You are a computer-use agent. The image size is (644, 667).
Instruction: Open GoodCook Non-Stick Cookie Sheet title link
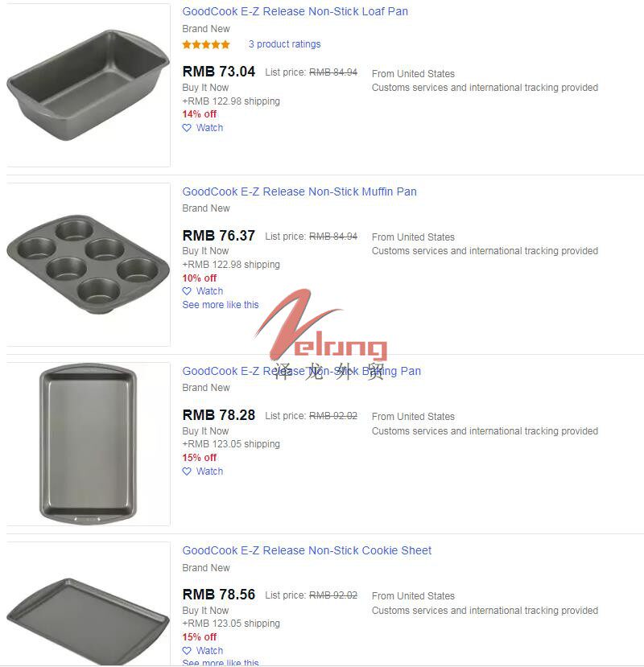tap(307, 550)
